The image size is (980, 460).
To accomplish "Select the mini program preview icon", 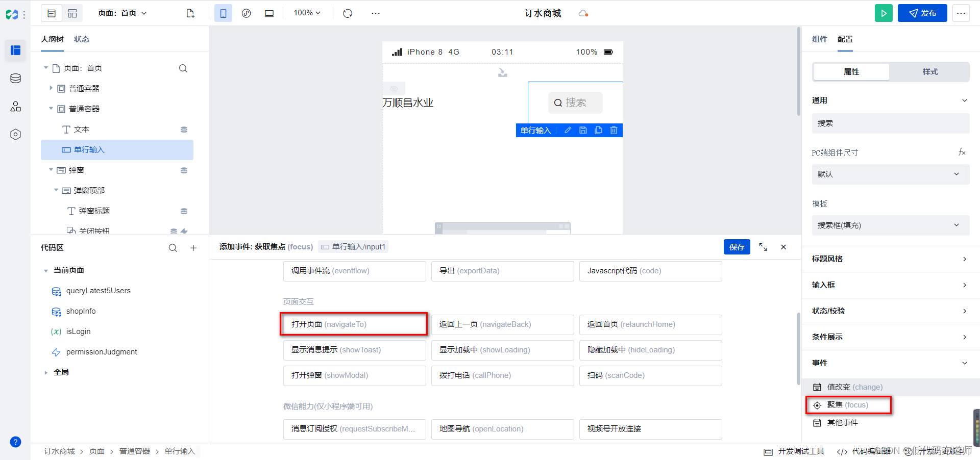I will 246,13.
